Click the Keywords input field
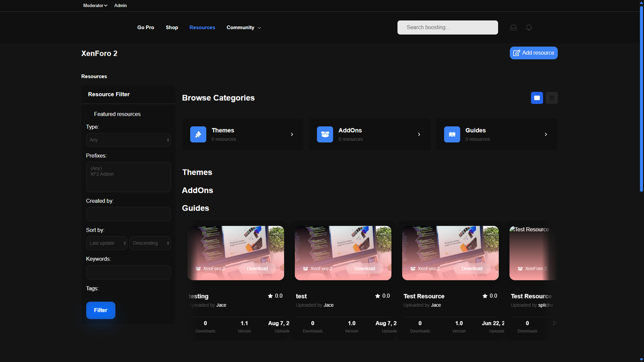644x362 pixels. 128,272
